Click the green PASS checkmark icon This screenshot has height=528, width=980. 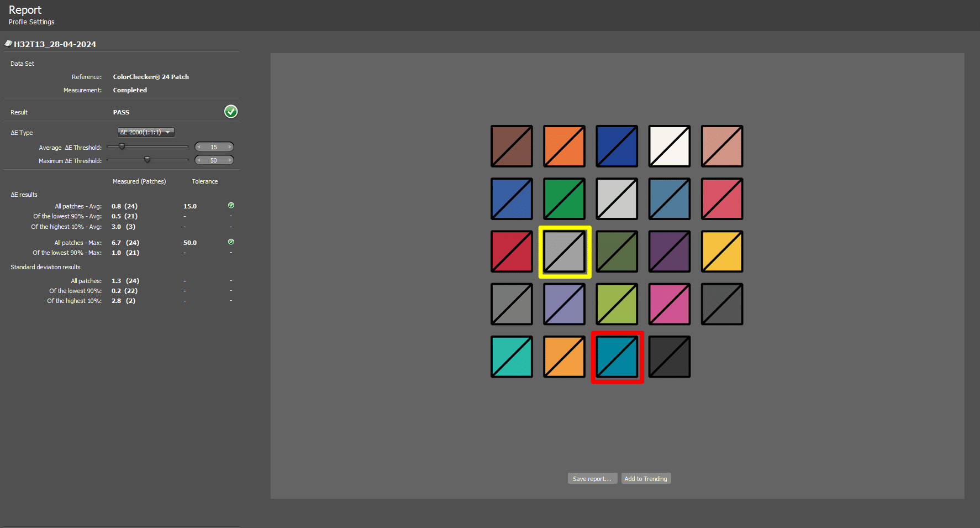point(231,112)
